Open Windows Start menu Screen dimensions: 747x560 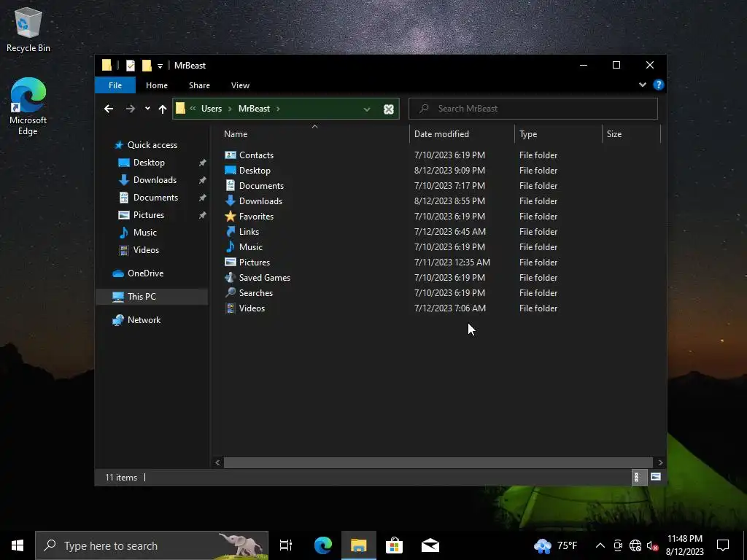(x=18, y=545)
